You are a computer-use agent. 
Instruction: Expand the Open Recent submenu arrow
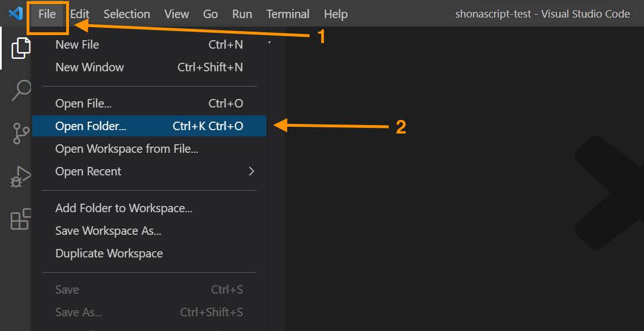(252, 171)
